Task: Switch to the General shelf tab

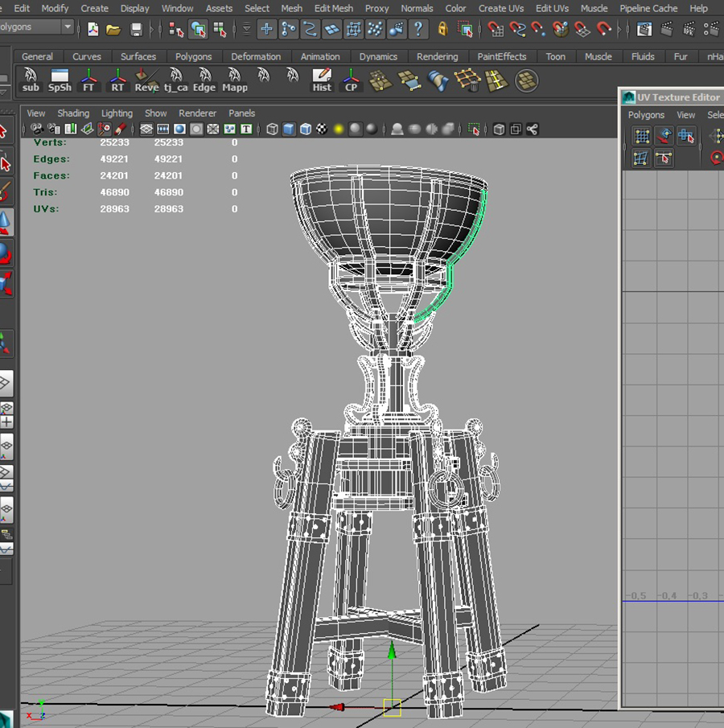Action: point(37,56)
